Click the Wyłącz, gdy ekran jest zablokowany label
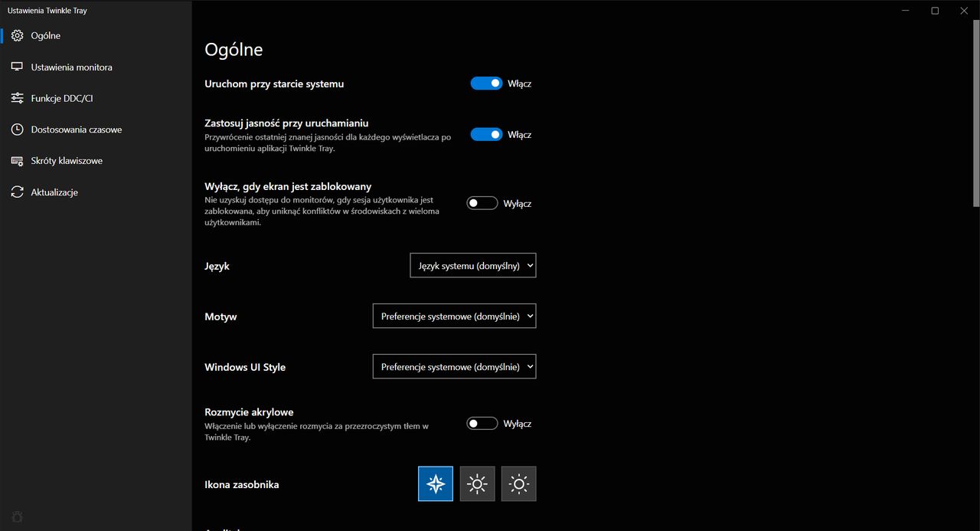This screenshot has height=531, width=980. tap(288, 186)
